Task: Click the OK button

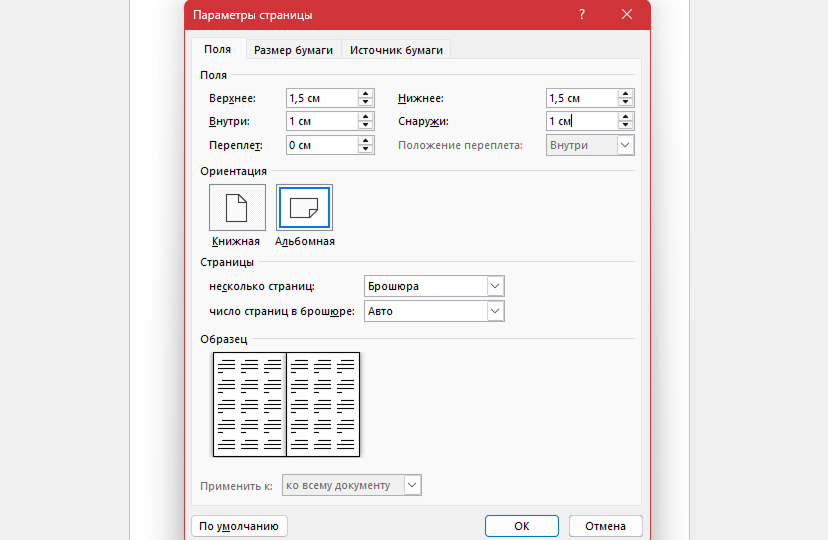Action: click(x=522, y=526)
